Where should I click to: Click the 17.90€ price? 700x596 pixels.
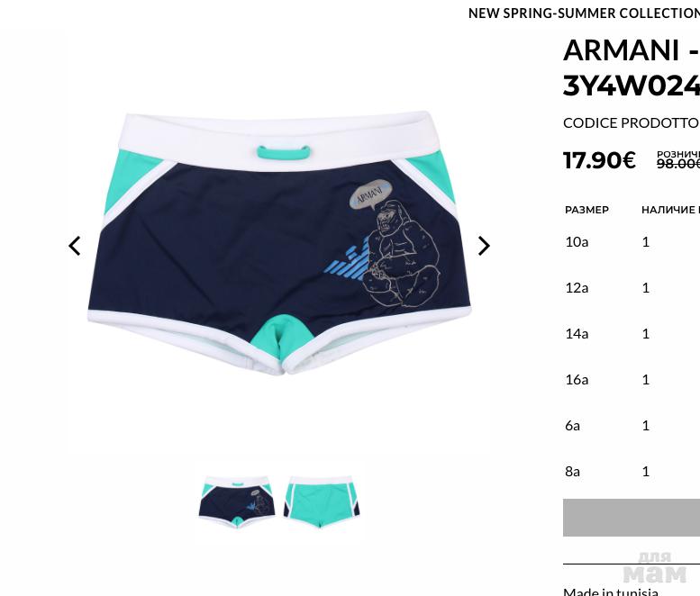click(x=599, y=160)
